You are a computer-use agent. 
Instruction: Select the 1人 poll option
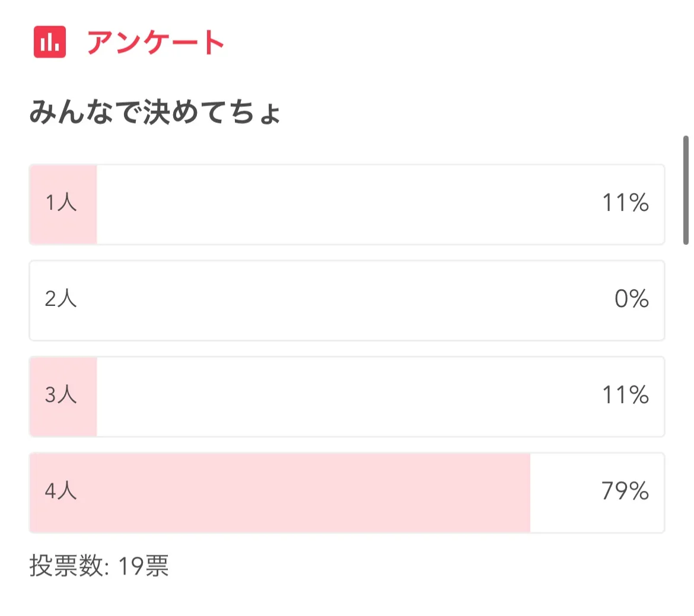[x=61, y=203]
